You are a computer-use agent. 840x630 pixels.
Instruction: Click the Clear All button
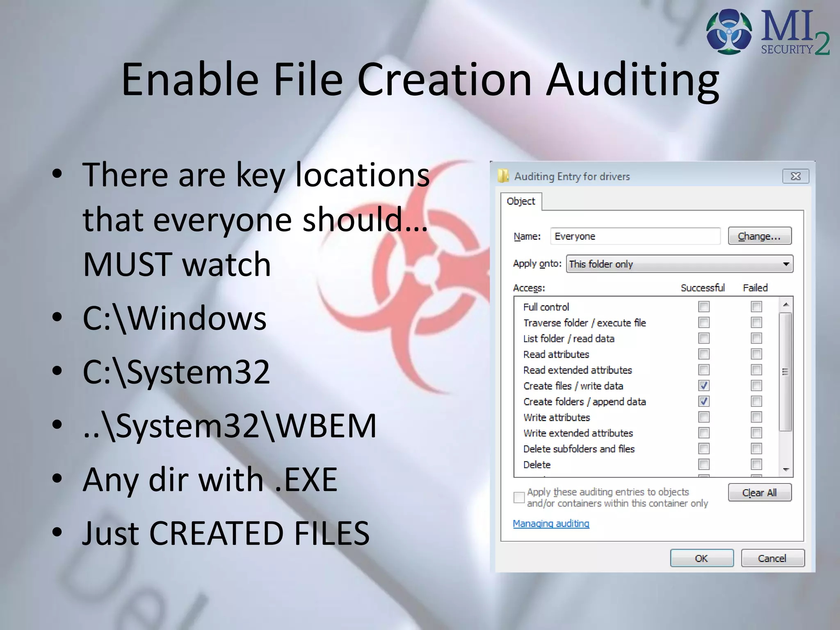click(x=760, y=493)
